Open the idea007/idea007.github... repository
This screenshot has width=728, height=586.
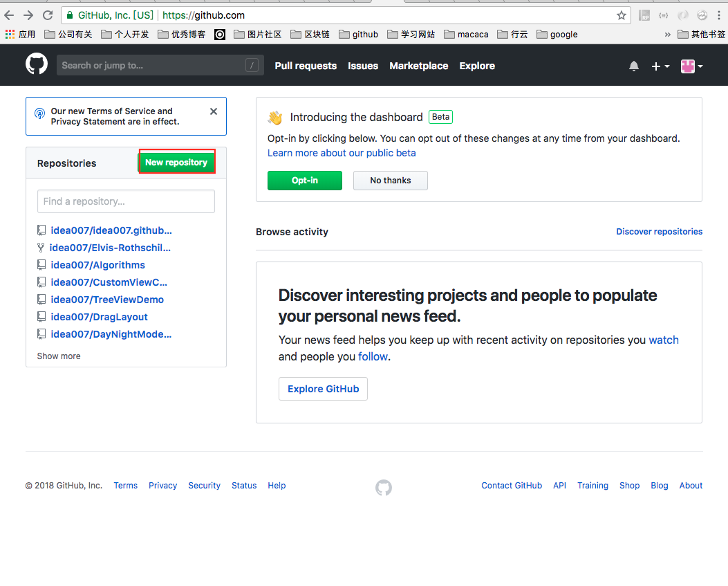[111, 230]
